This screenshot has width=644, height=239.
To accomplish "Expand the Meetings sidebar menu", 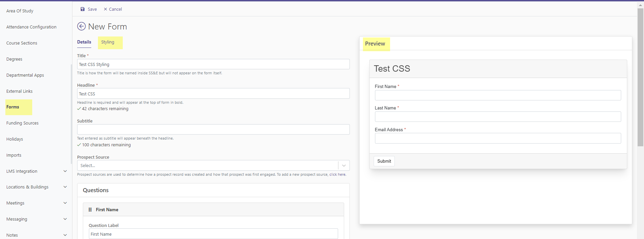I will coord(65,203).
